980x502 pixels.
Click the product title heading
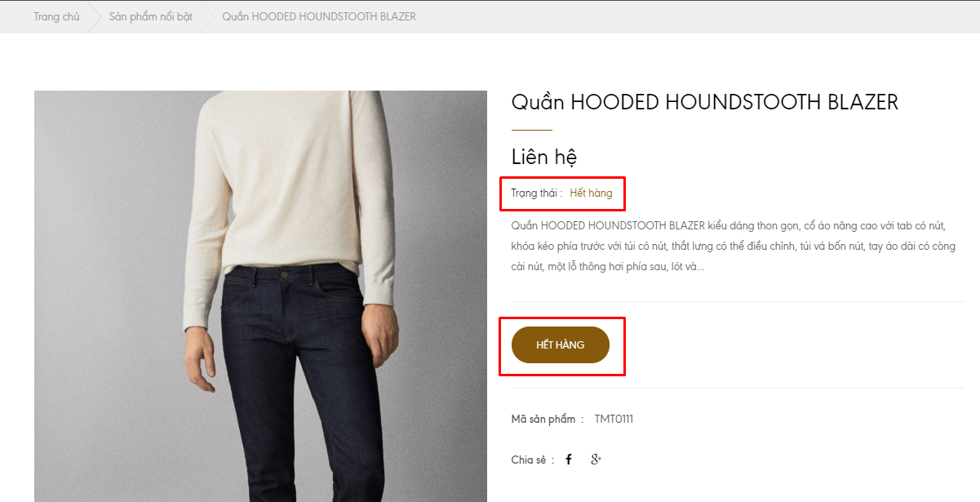tap(705, 102)
